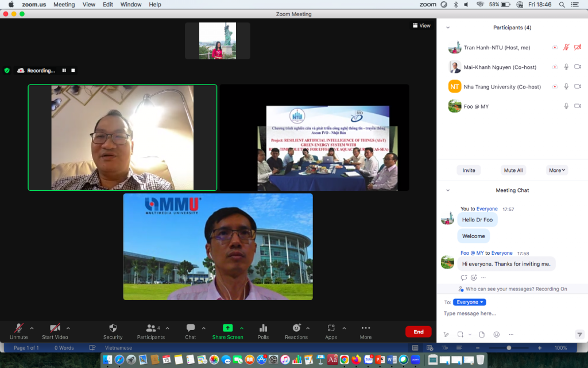The image size is (588, 368).
Task: Expand arrow next to Reactions button
Action: [308, 328]
